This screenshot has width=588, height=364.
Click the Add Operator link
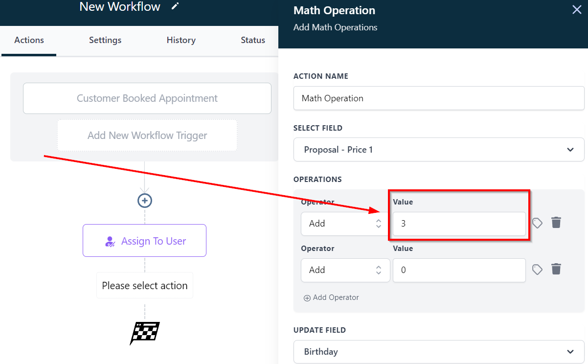(331, 297)
